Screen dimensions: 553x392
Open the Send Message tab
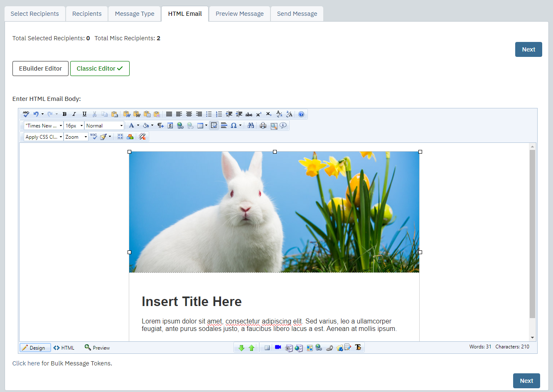point(297,14)
